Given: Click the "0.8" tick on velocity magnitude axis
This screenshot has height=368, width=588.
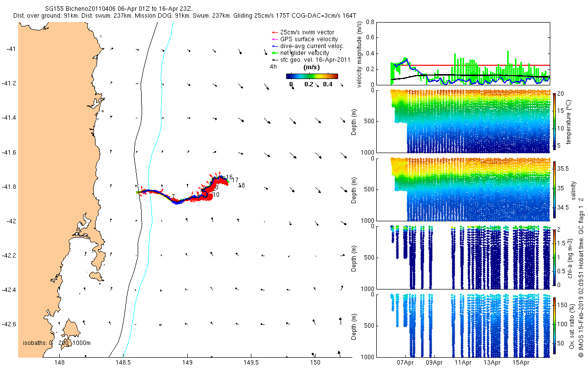Looking at the screenshot, I should (x=370, y=22).
